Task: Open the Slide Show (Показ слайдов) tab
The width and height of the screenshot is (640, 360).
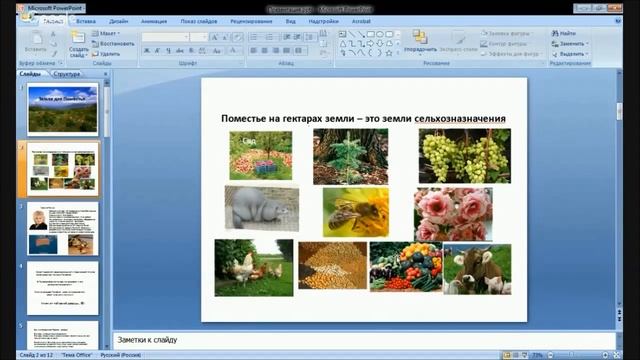Action: coord(199,21)
